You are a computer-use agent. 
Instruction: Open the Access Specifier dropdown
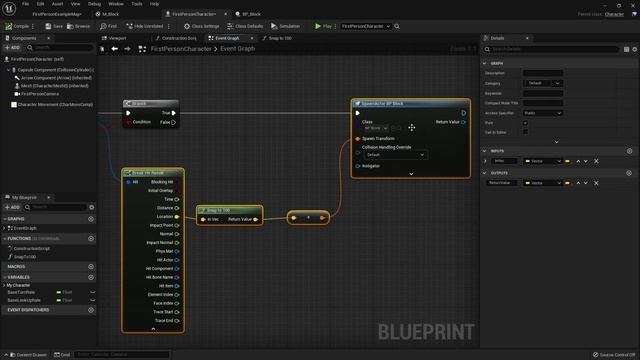coord(543,113)
